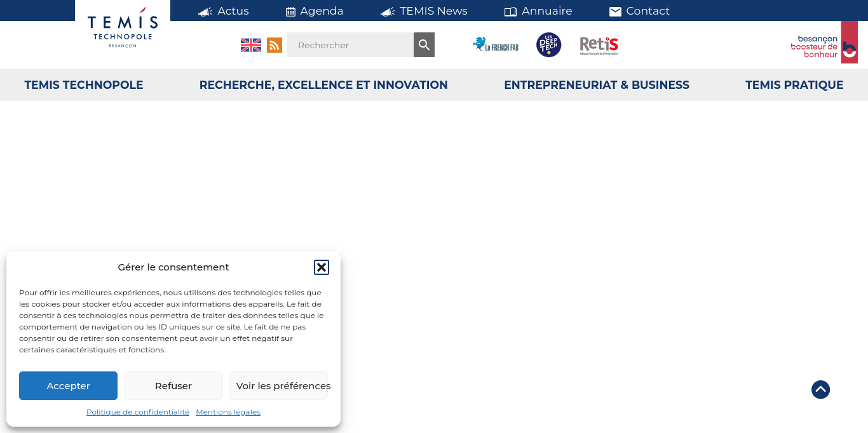Click the Les Deep Tech round logo

(548, 45)
